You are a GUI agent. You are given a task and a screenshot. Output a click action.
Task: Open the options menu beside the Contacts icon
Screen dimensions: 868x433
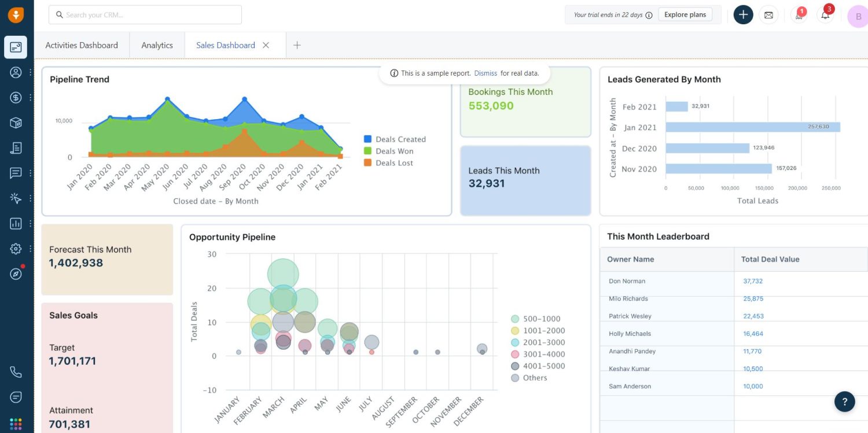[30, 72]
